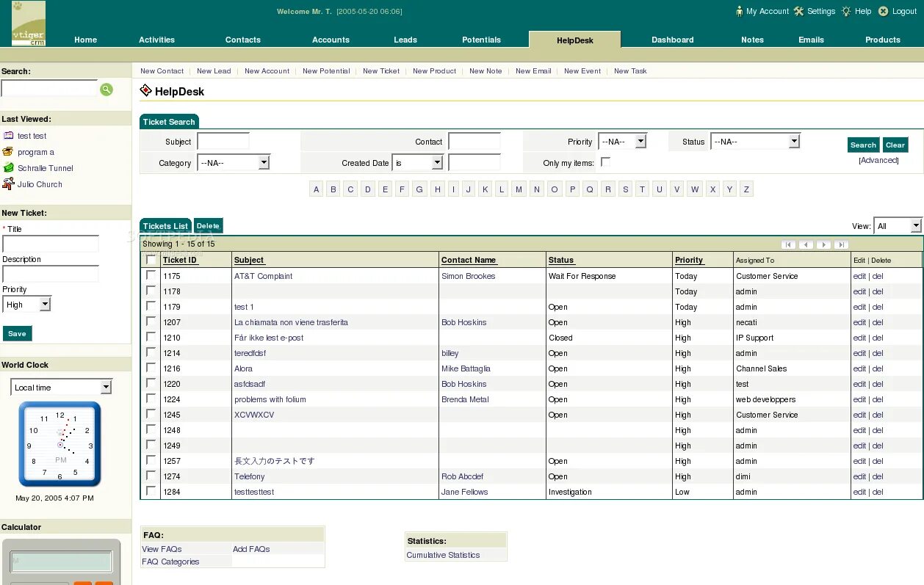Image resolution: width=924 pixels, height=585 pixels.
Task: Check the box for ticket 1284
Action: point(151,491)
